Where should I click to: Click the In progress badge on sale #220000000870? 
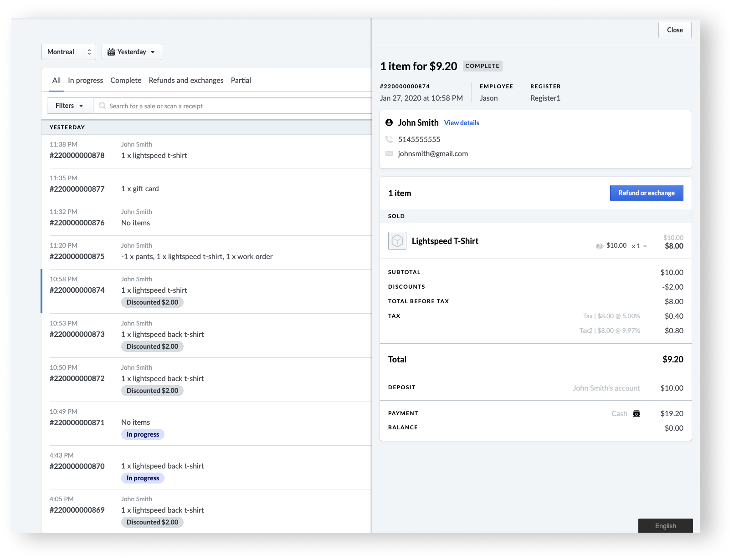coord(143,478)
